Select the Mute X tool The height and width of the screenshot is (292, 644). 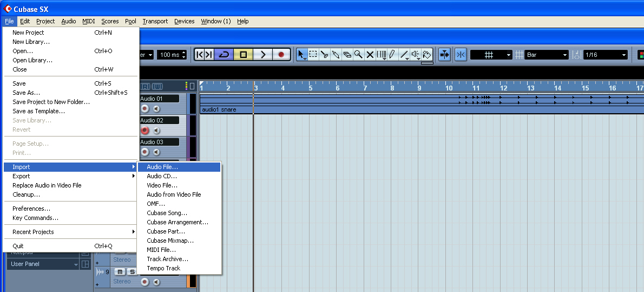[370, 55]
